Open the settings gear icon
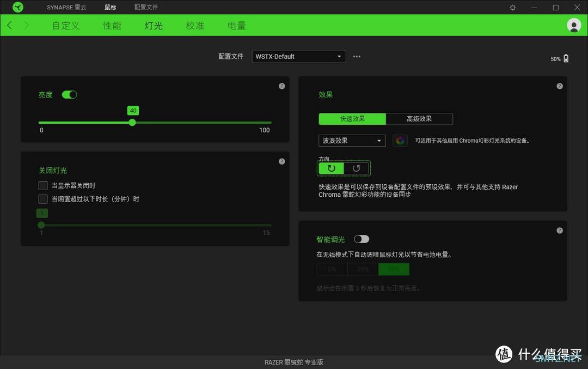This screenshot has height=369, width=588. [x=513, y=8]
